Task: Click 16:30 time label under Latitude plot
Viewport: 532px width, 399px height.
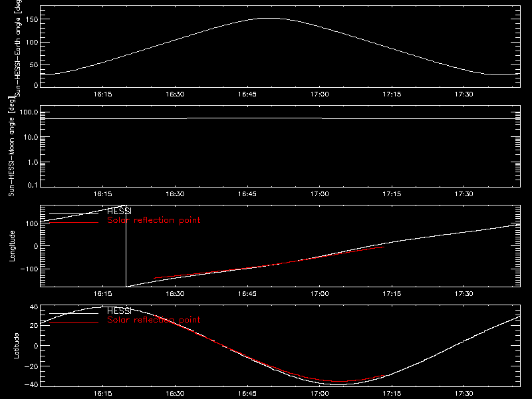Action: point(175,393)
